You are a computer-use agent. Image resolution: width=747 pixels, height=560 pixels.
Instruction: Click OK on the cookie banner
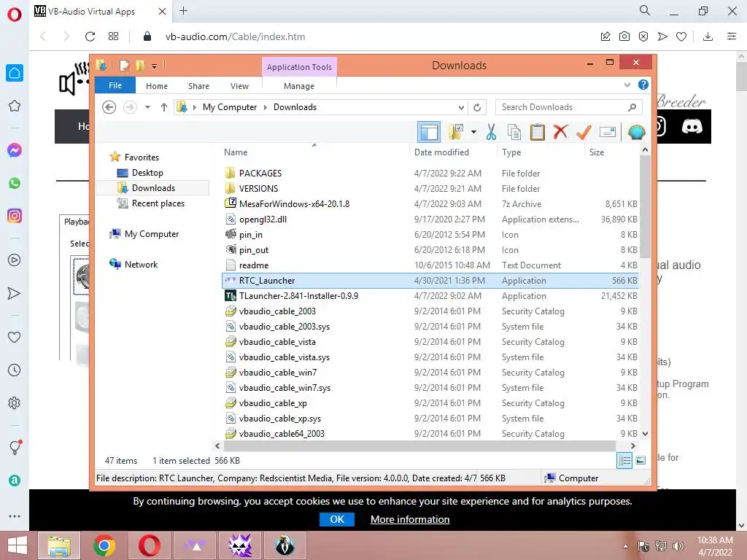tap(337, 519)
